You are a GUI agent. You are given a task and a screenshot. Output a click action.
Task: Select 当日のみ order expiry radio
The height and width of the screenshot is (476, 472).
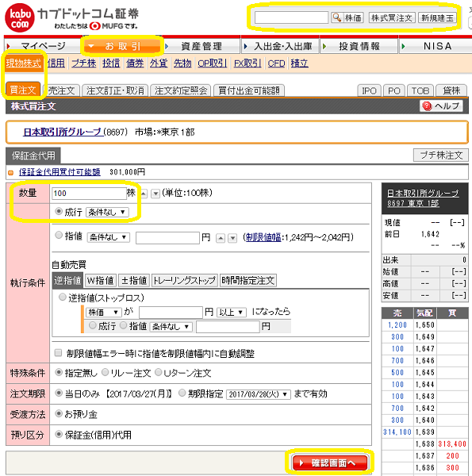click(59, 393)
